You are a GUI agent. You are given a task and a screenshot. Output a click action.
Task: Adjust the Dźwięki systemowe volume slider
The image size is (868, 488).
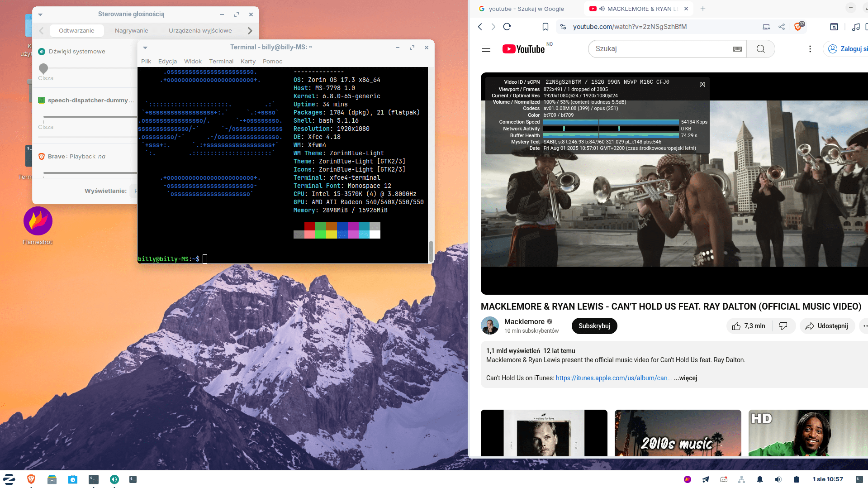[x=43, y=69]
